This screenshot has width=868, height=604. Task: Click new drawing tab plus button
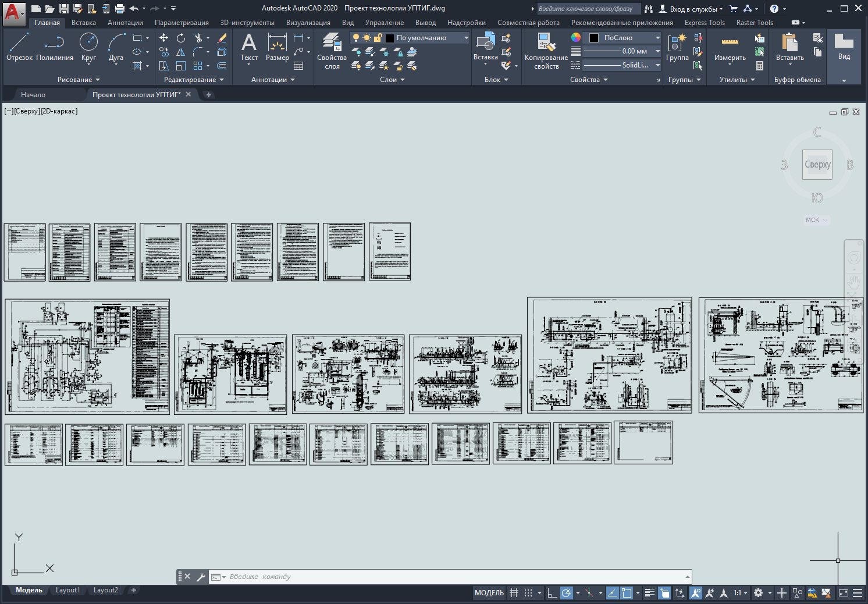(x=208, y=94)
